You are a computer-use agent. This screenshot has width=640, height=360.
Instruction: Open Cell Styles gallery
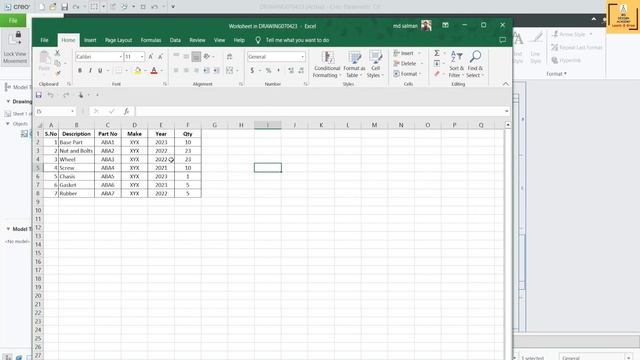[x=375, y=64]
